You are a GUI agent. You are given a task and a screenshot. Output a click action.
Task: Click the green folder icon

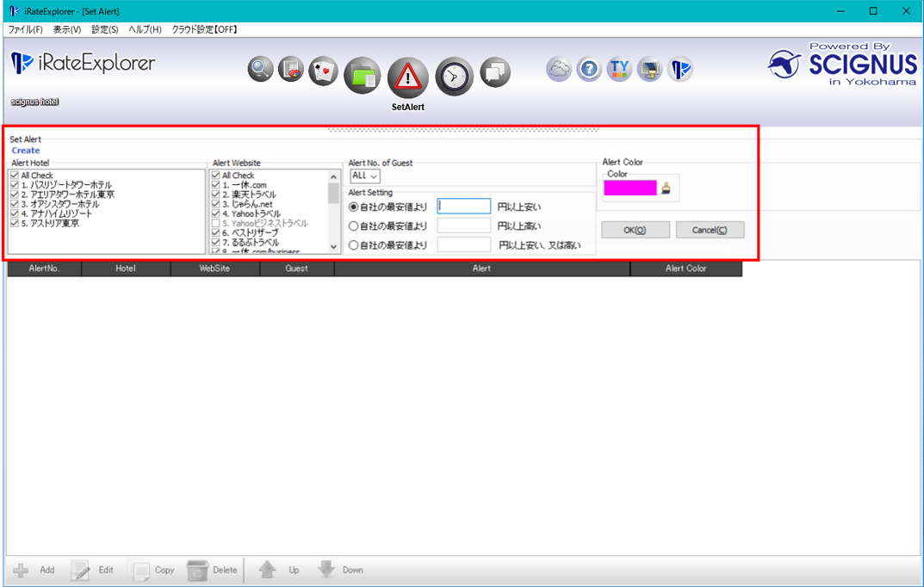[363, 77]
